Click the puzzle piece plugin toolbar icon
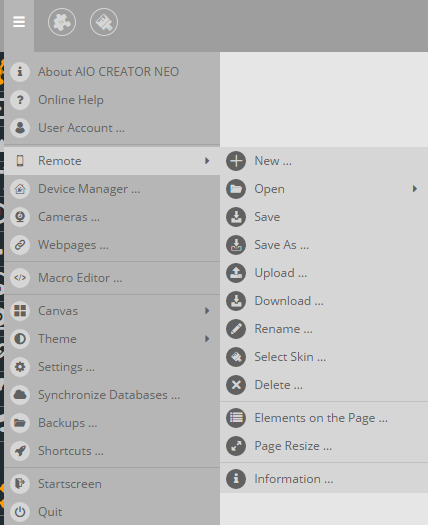The width and height of the screenshot is (428, 525). [x=62, y=22]
